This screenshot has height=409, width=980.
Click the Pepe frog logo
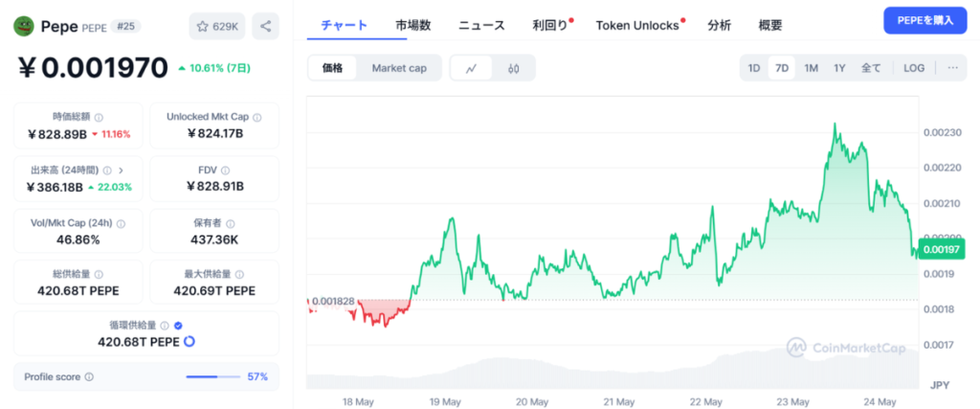point(24,26)
